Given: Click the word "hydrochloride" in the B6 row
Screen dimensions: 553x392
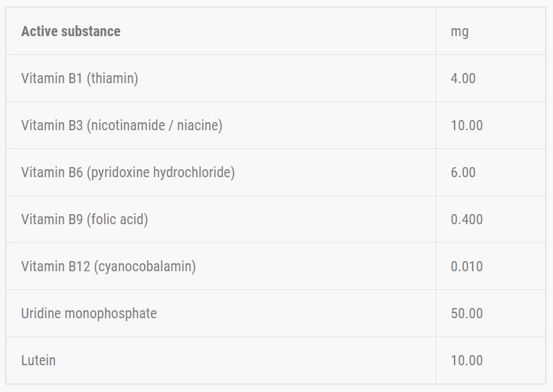Looking at the screenshot, I should click(x=194, y=172).
